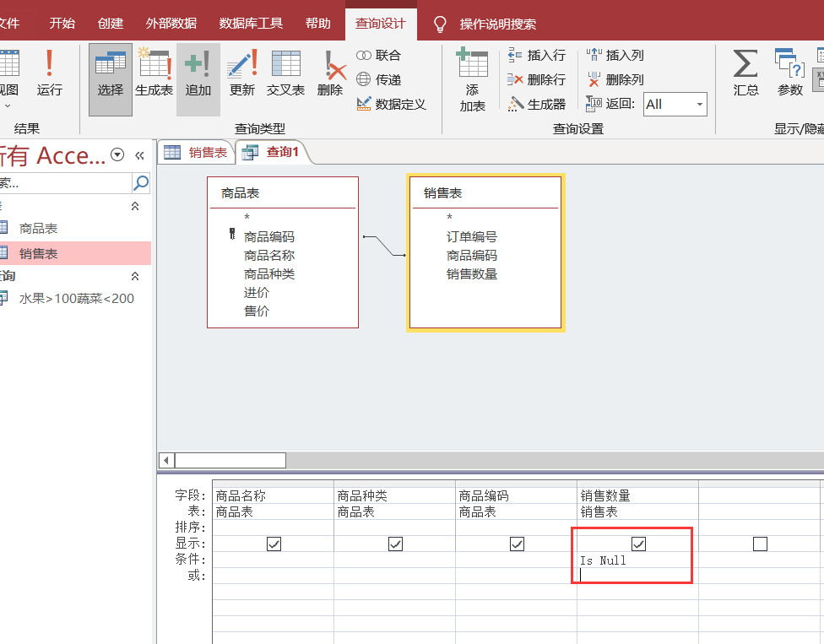Open 数据定义 (Data Definition) query

[391, 104]
